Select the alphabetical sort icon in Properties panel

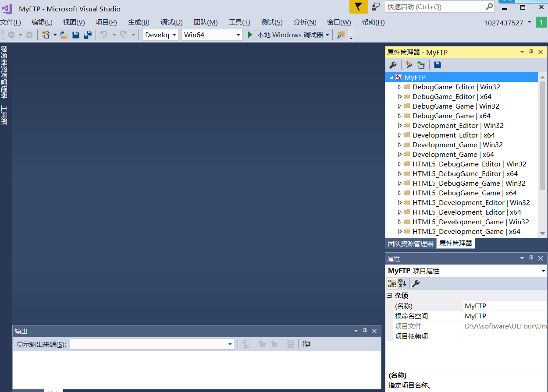[x=402, y=283]
